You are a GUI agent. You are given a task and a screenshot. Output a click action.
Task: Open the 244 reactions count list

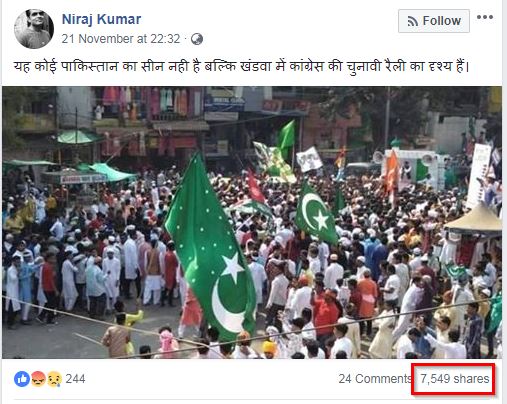(75, 379)
